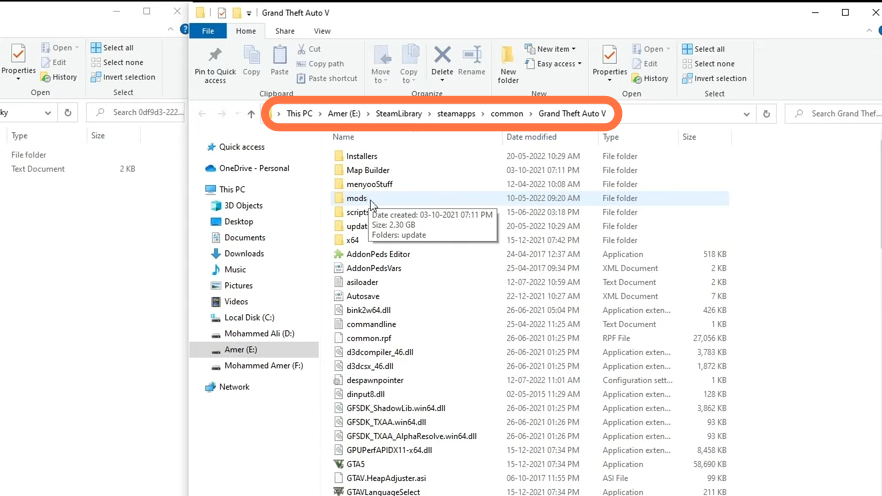Click Edit in Grand Theft Auto V ribbon
The height and width of the screenshot is (496, 882).
(x=645, y=64)
